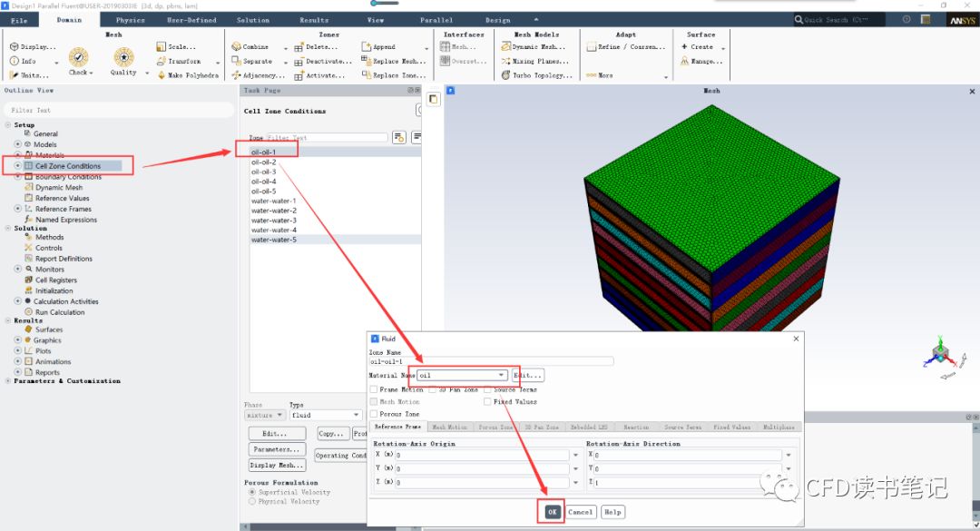Click the Quick Search box
Screen dimensions: 980x531
point(839,20)
